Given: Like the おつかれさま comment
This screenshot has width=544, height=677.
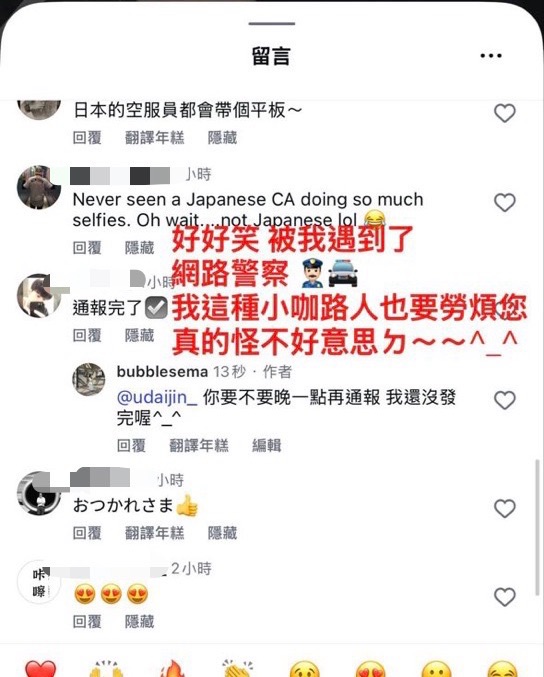Looking at the screenshot, I should [x=505, y=509].
